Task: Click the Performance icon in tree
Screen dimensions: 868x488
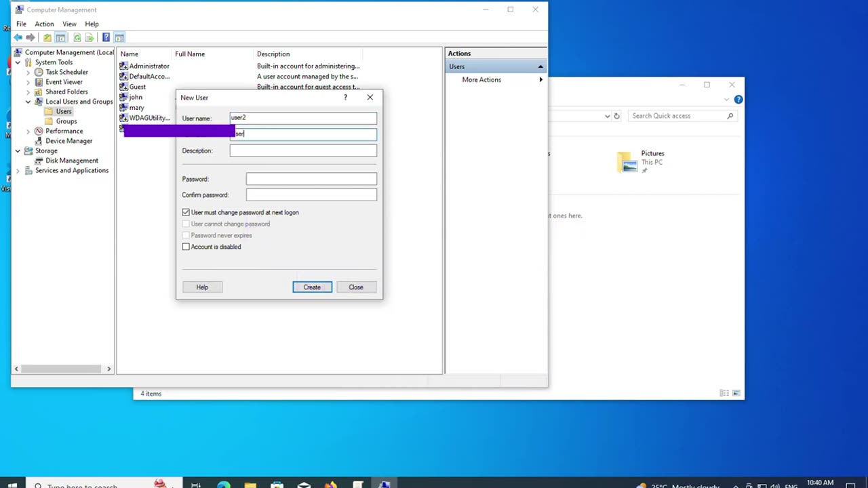Action: pos(39,131)
